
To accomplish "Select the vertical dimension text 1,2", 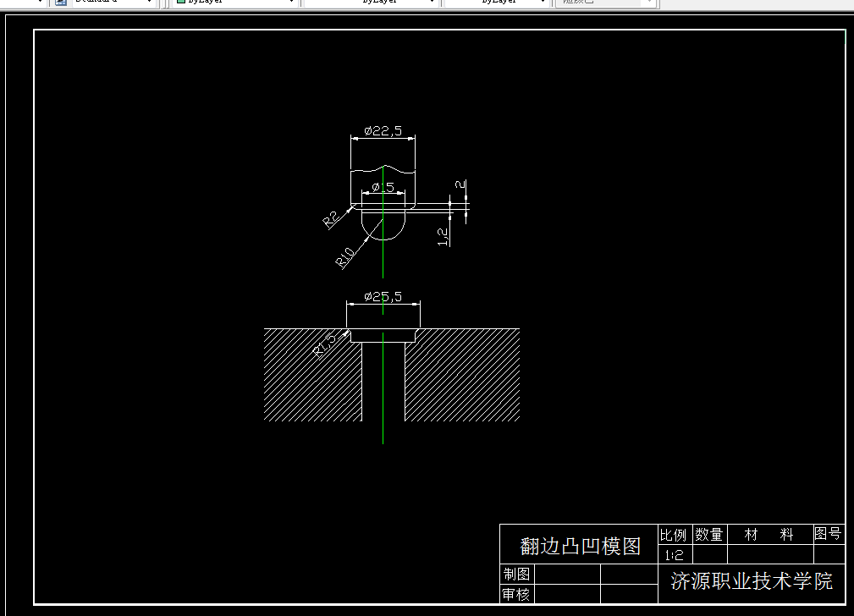I will click(x=444, y=237).
